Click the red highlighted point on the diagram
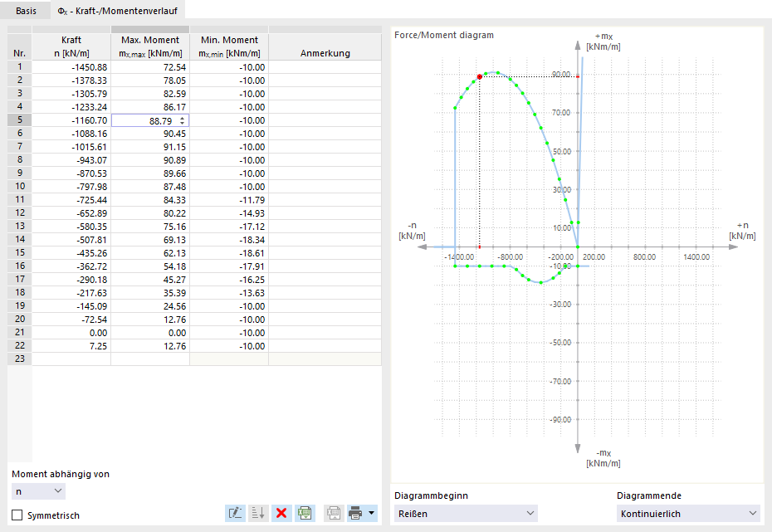Viewport: 772px width, 532px height. coord(480,77)
